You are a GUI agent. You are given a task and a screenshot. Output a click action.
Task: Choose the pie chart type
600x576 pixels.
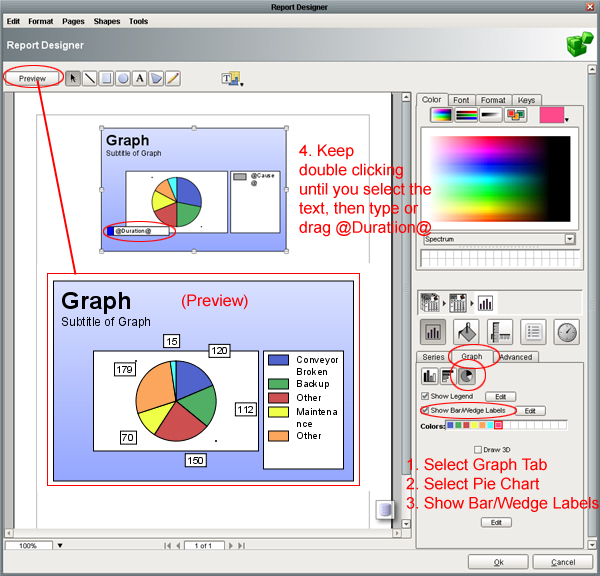click(466, 376)
